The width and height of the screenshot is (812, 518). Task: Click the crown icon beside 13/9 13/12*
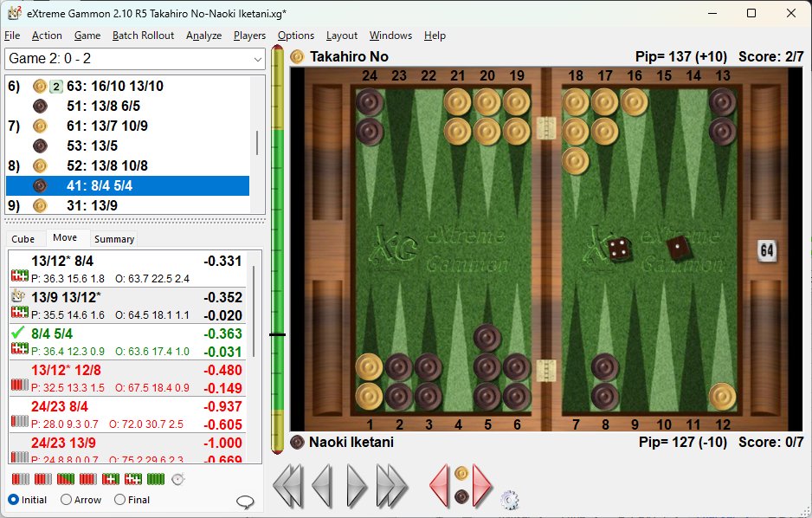[19, 295]
